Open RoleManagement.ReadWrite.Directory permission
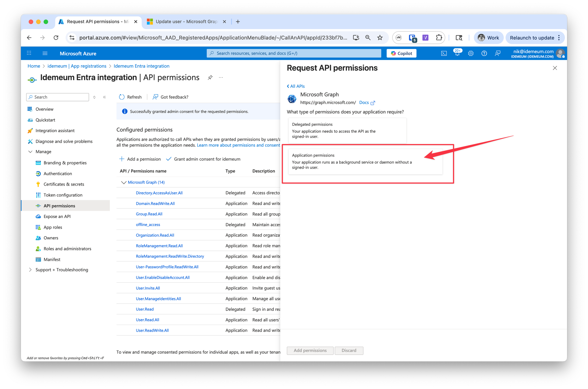The height and width of the screenshot is (389, 588). click(170, 256)
